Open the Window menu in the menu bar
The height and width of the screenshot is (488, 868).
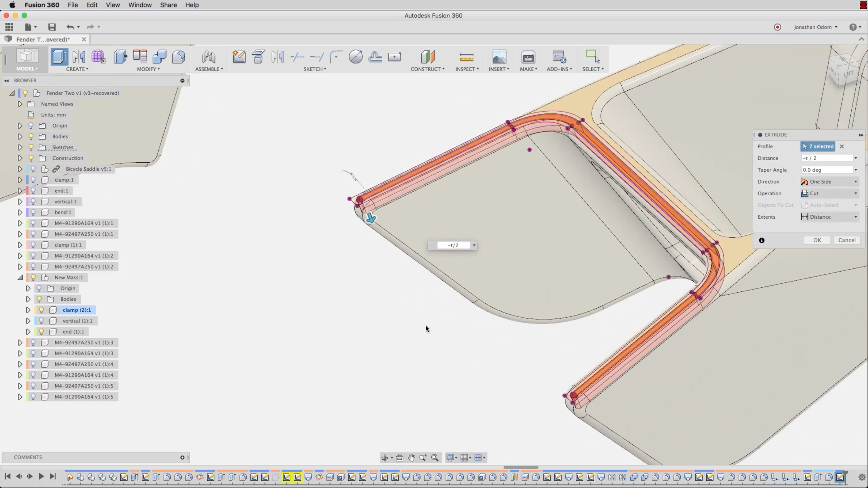(x=140, y=5)
